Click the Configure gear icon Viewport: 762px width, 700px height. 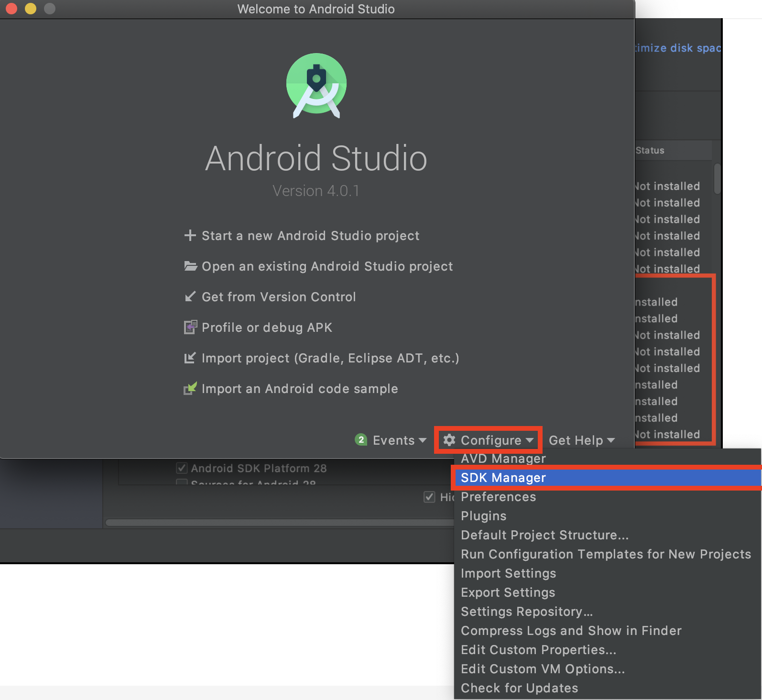click(449, 440)
